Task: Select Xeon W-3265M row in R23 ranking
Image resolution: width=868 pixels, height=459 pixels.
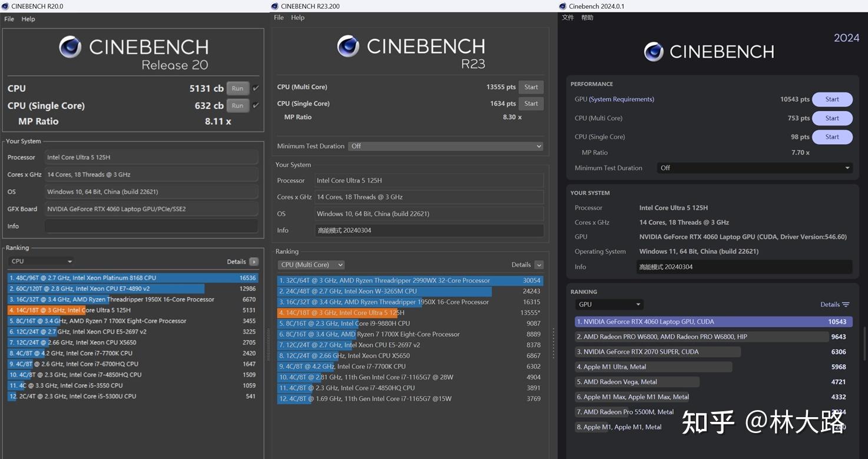Action: pos(410,292)
